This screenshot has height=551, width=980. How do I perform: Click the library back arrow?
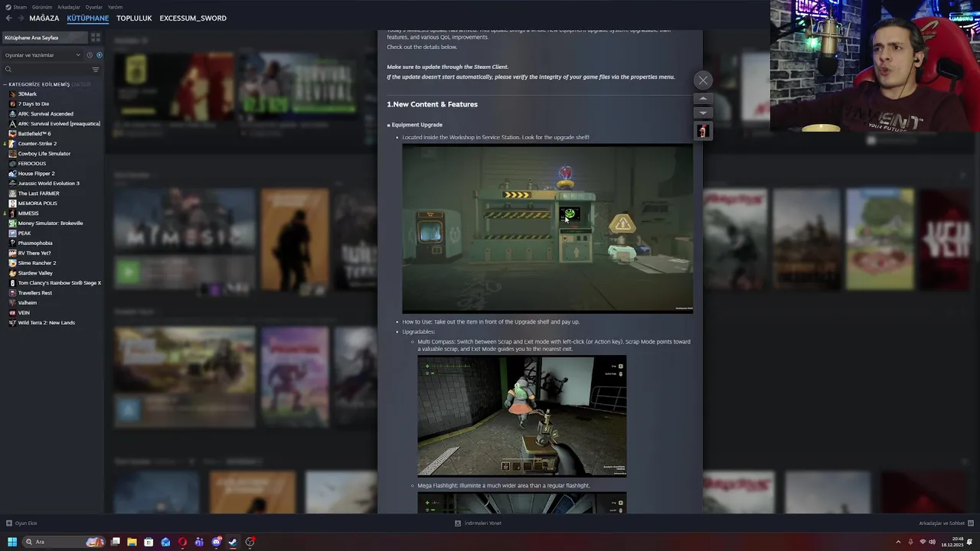click(8, 18)
